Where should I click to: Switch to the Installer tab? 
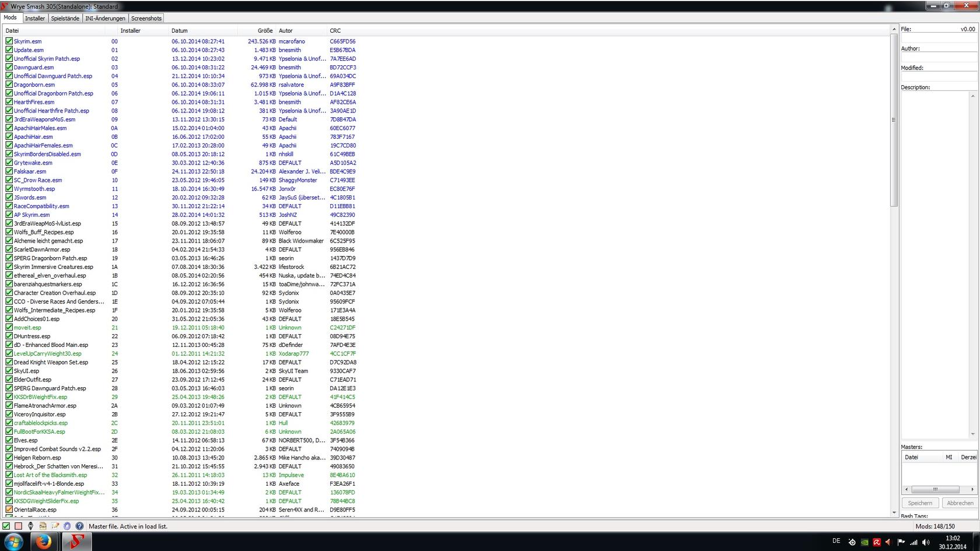pyautogui.click(x=35, y=18)
